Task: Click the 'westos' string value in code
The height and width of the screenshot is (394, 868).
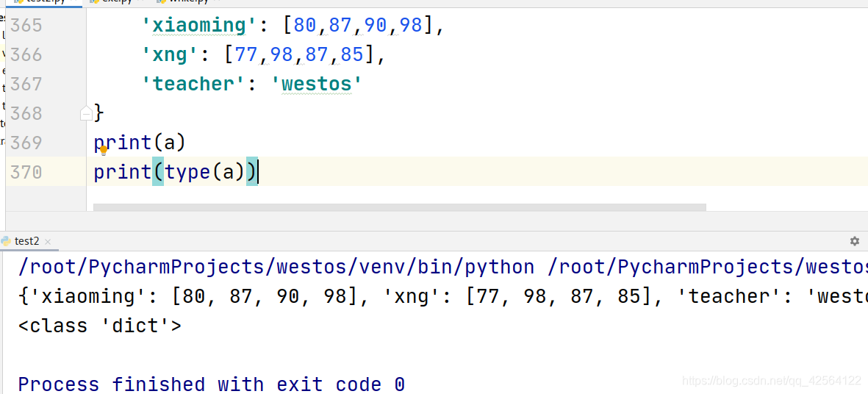Action: point(316,84)
